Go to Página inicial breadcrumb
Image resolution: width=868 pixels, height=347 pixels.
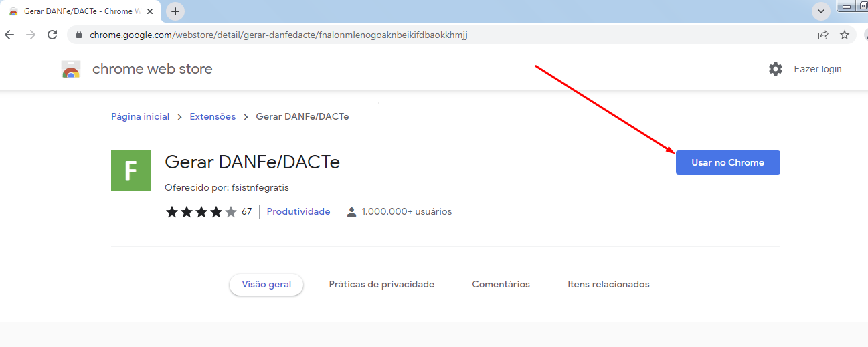point(141,116)
